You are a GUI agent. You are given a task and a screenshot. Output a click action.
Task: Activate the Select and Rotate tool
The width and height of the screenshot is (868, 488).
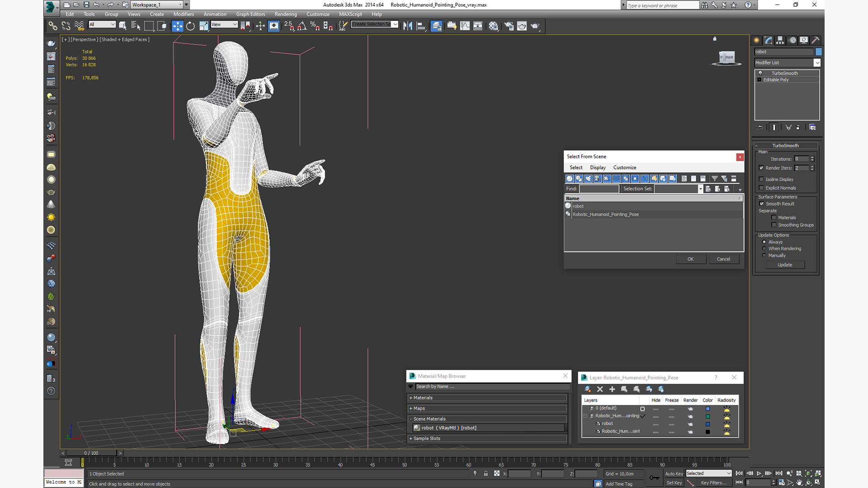tap(190, 26)
